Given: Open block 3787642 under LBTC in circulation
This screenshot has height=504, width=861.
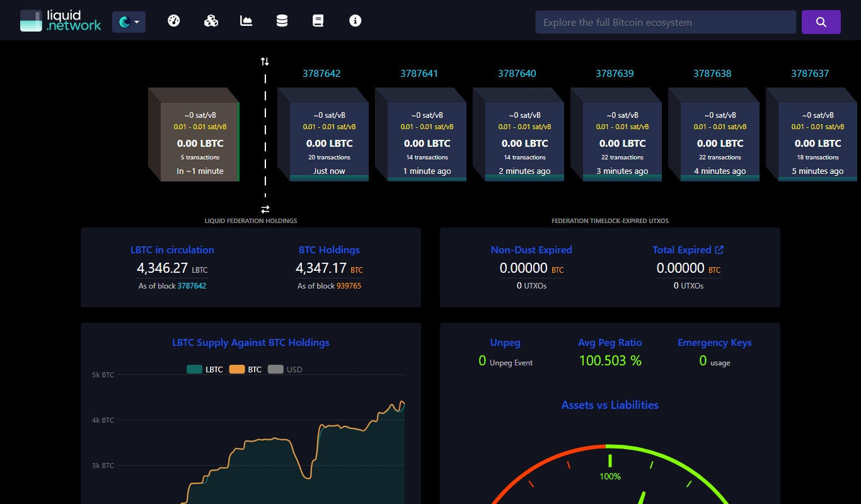Looking at the screenshot, I should tap(192, 286).
